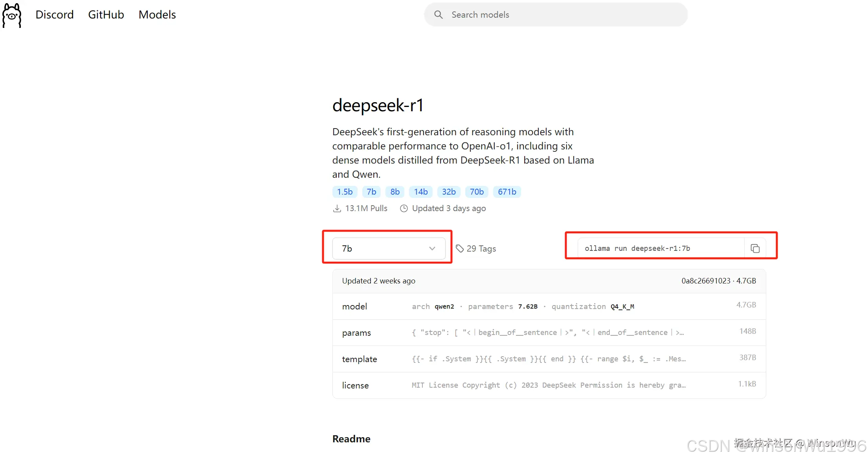Go to Models page

tap(157, 15)
